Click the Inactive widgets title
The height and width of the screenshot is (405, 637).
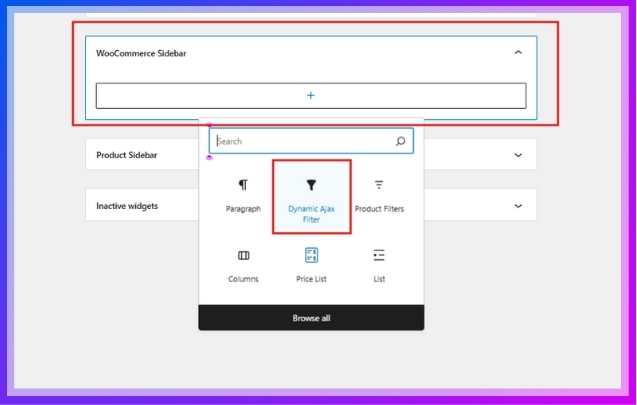(x=127, y=206)
